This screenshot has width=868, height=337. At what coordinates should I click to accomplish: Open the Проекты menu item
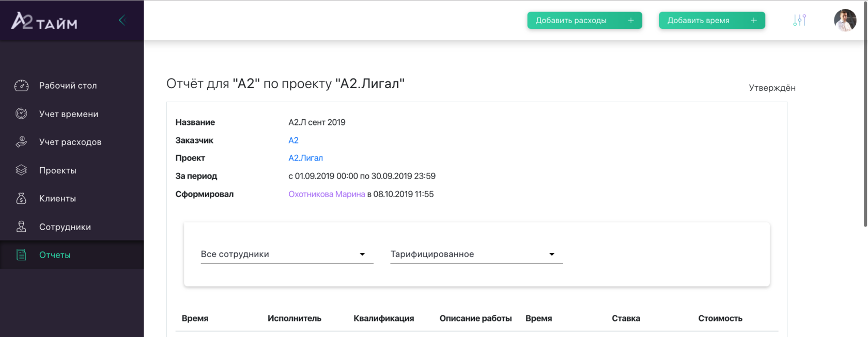(x=58, y=170)
